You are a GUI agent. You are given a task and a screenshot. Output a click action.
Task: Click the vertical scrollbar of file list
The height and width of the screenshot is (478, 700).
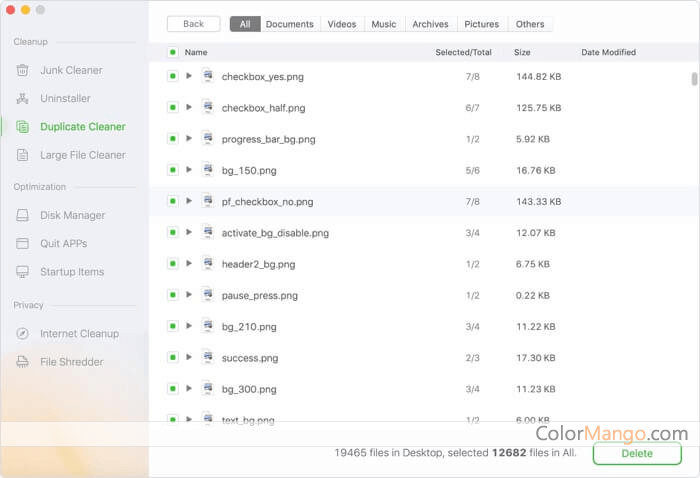(x=694, y=80)
